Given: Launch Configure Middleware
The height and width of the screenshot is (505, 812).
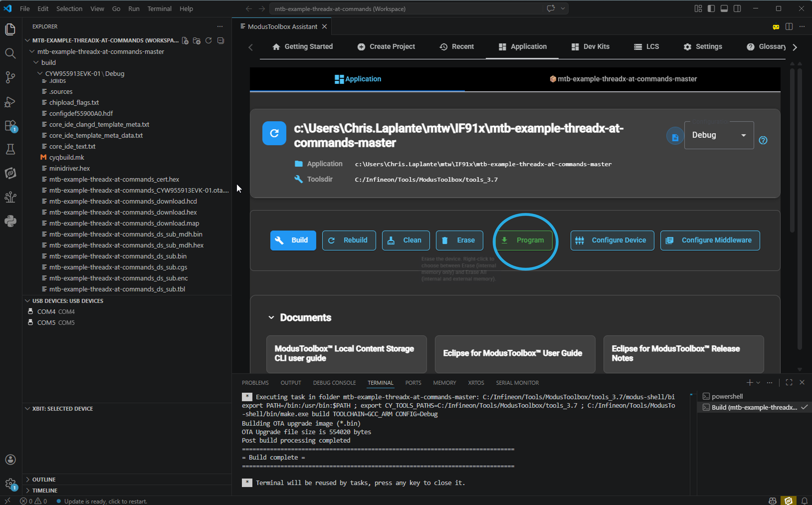Looking at the screenshot, I should [x=710, y=240].
